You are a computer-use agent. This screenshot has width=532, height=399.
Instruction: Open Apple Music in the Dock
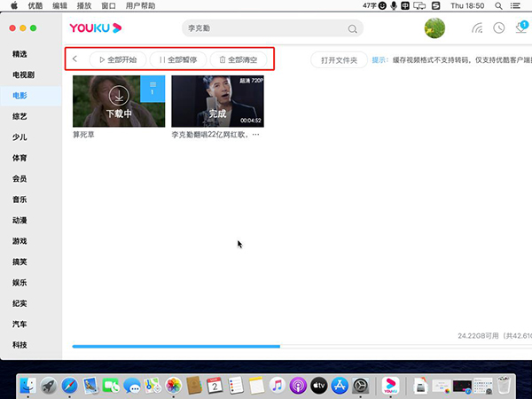(278, 385)
